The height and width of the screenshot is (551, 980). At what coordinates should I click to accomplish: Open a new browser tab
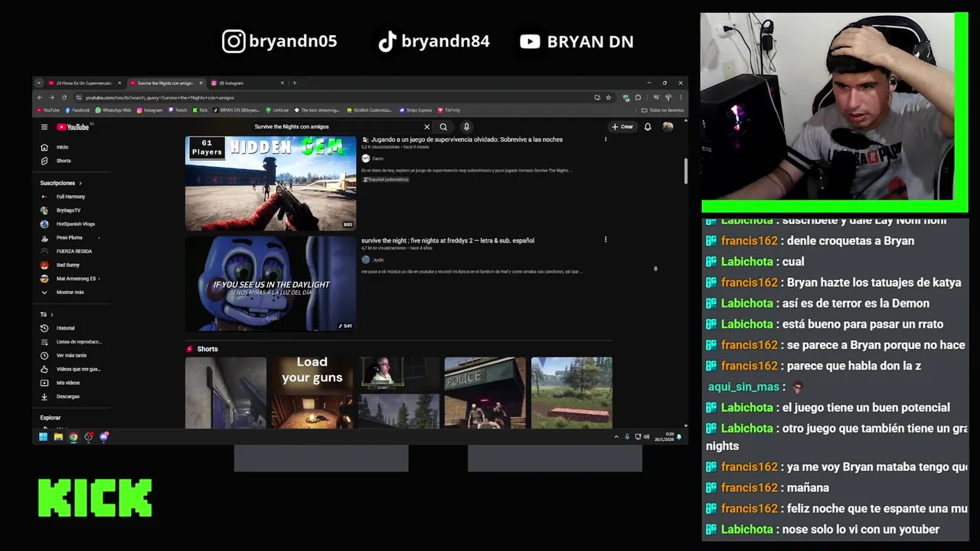pyautogui.click(x=295, y=83)
